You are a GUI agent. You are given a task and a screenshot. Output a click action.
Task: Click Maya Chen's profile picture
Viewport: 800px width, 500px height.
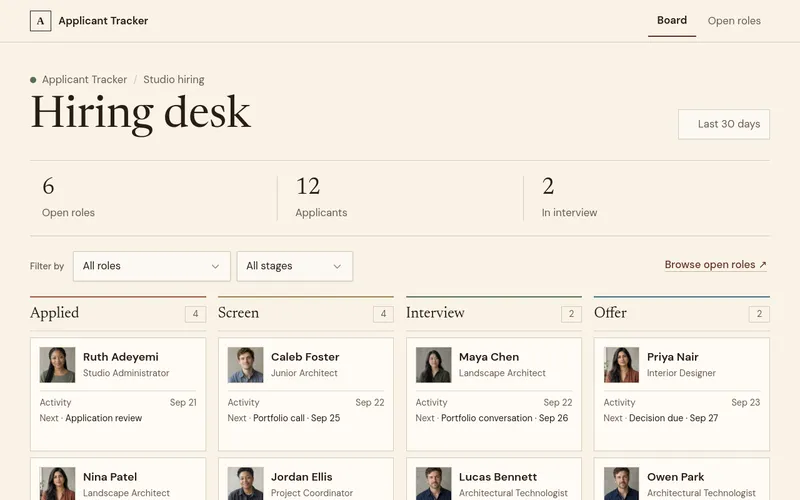433,365
